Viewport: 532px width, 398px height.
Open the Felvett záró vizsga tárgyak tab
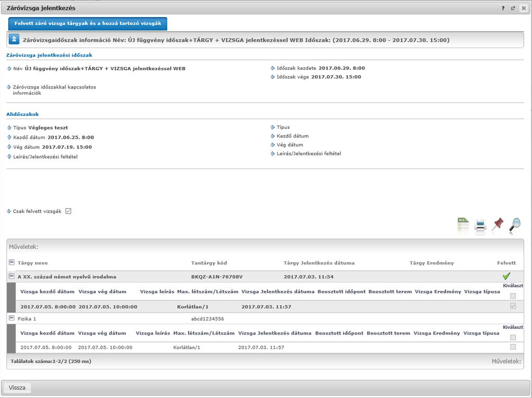click(x=88, y=24)
